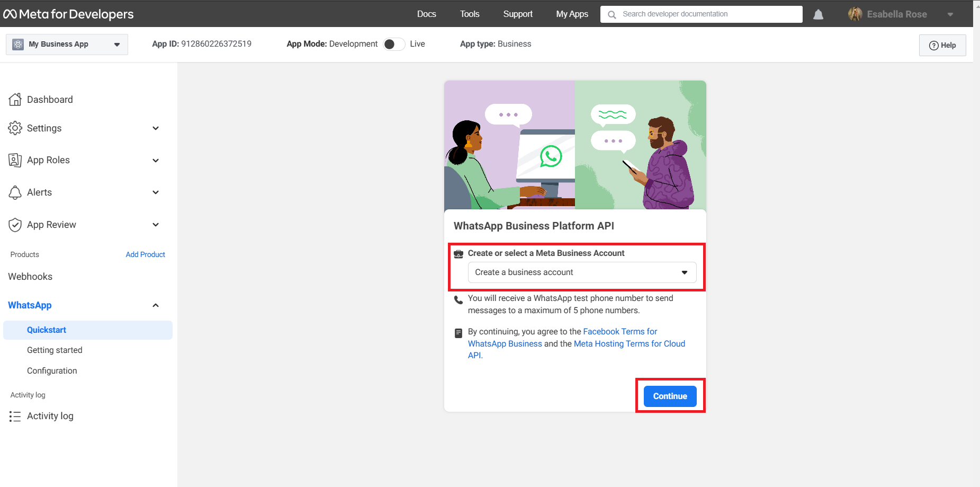Click the Settings gear icon
The width and height of the screenshot is (980, 487).
coord(15,128)
